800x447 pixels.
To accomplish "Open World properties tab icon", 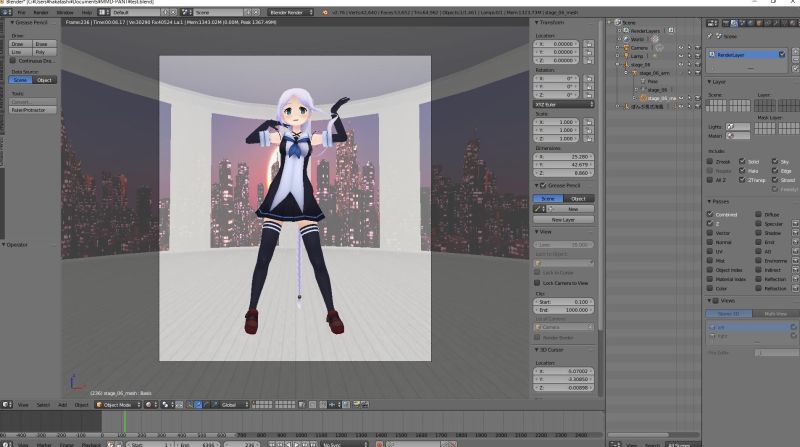I will pos(752,23).
